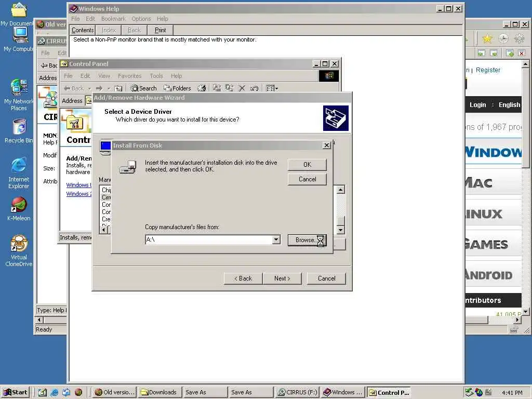The image size is (532, 399).
Task: Click History clock icon in browser toolbar
Action: [x=503, y=38]
